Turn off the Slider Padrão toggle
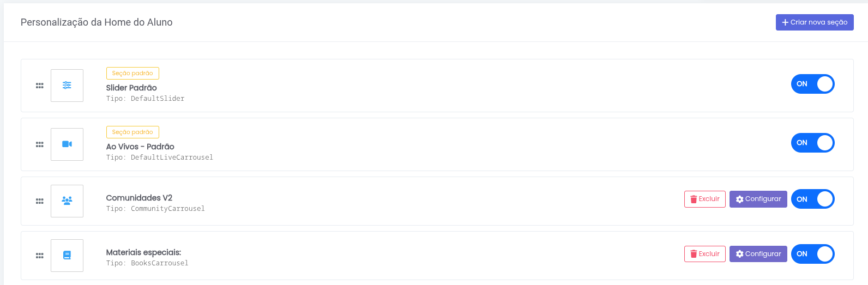The height and width of the screenshot is (285, 868). pyautogui.click(x=812, y=84)
